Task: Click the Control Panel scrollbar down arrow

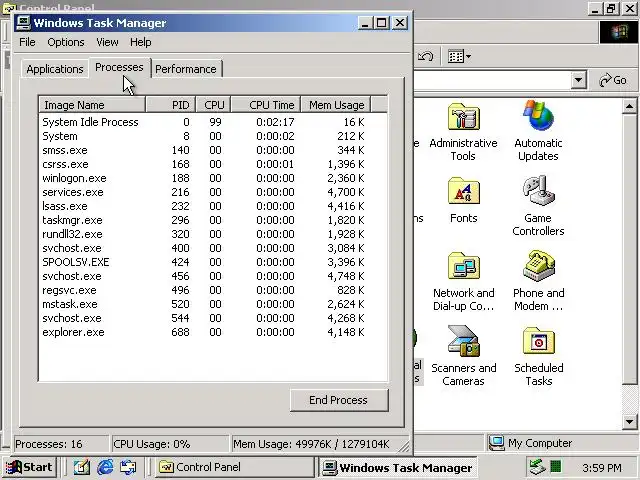Action: pos(629,421)
